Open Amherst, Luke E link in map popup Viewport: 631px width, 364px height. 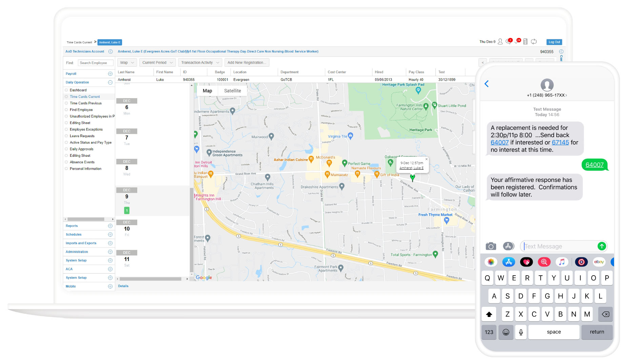[411, 168]
